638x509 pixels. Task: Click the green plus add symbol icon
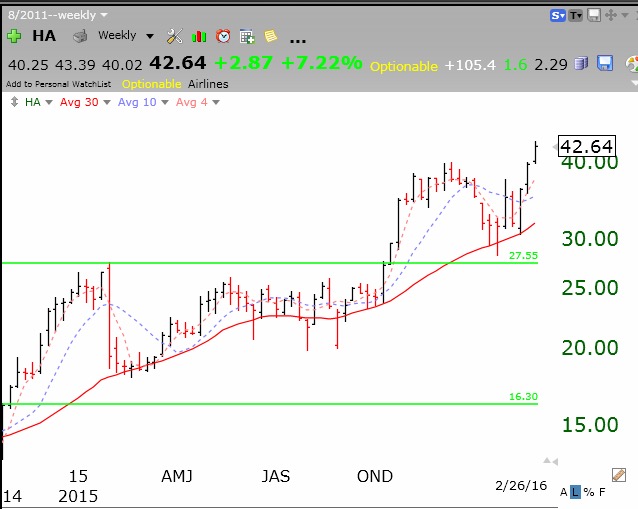tap(14, 36)
